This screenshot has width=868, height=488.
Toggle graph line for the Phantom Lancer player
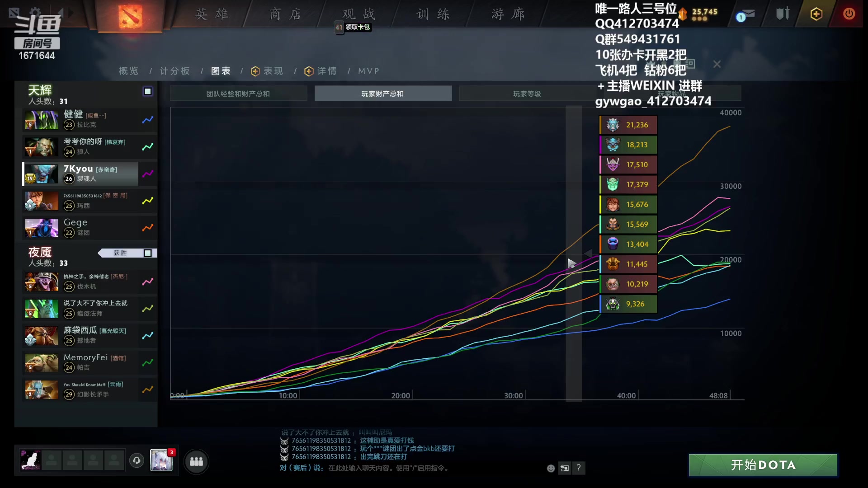[x=148, y=389]
